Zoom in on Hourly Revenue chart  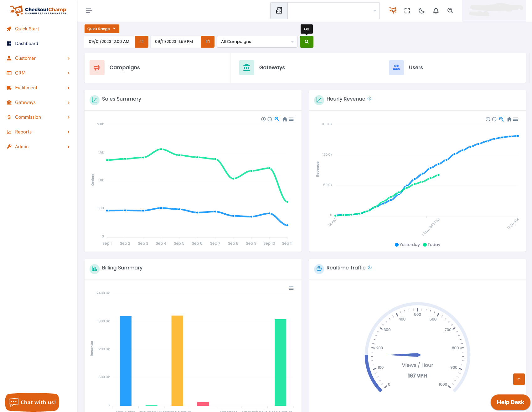tap(488, 119)
